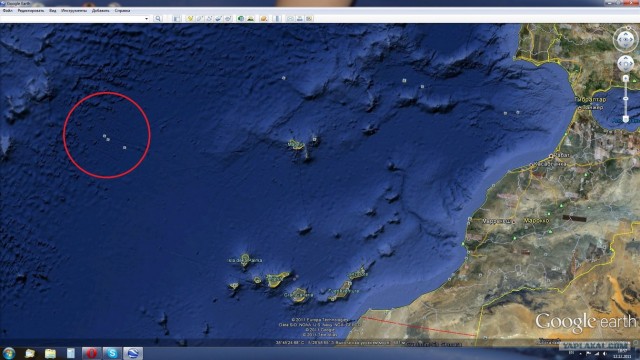
Task: Click the move joystick pan control
Action: pos(625,64)
